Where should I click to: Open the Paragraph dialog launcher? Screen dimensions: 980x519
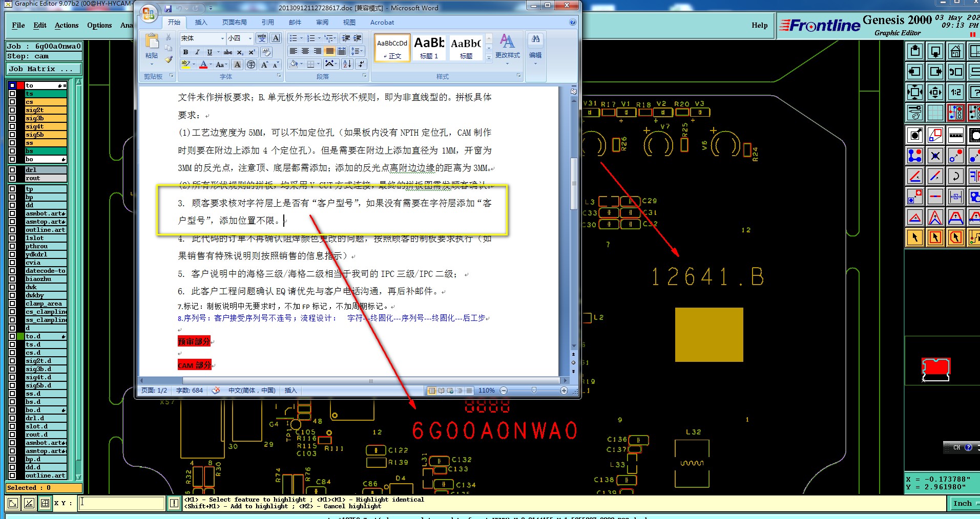(x=365, y=76)
